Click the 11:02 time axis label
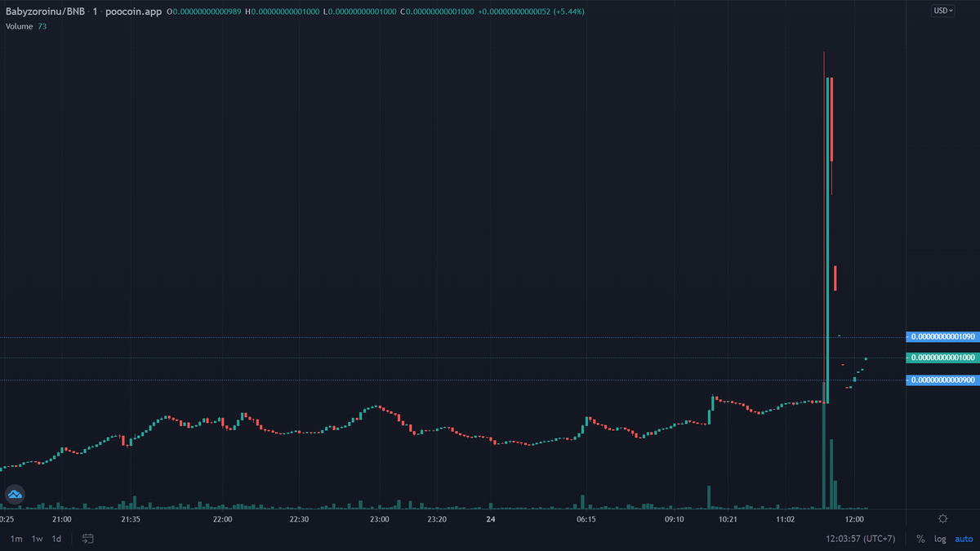This screenshot has height=551, width=980. (x=785, y=518)
